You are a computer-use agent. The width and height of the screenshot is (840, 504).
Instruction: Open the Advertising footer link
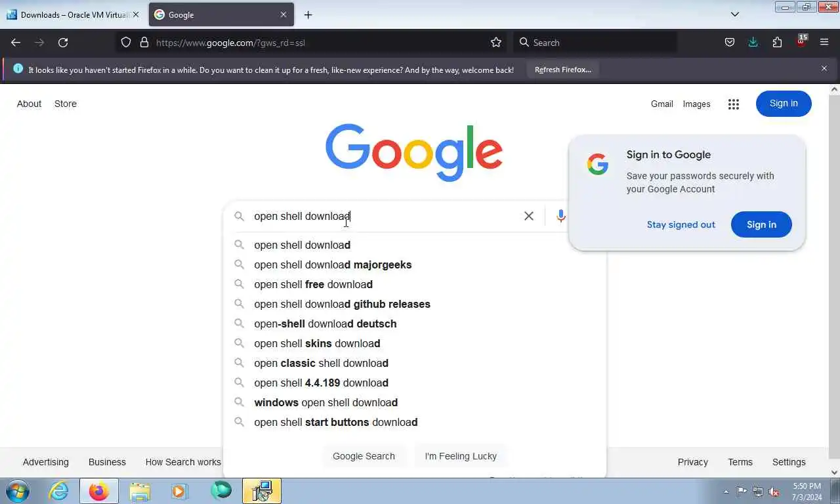(45, 462)
